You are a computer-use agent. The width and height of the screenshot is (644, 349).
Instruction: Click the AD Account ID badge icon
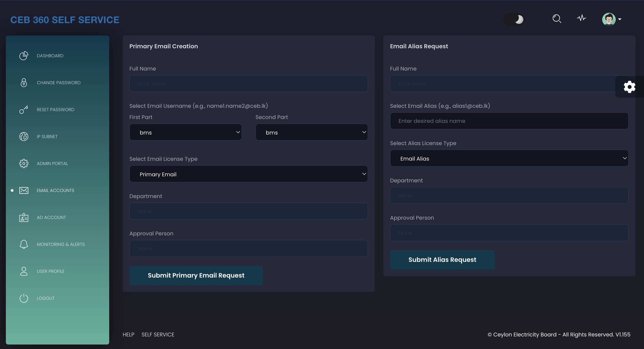click(24, 217)
